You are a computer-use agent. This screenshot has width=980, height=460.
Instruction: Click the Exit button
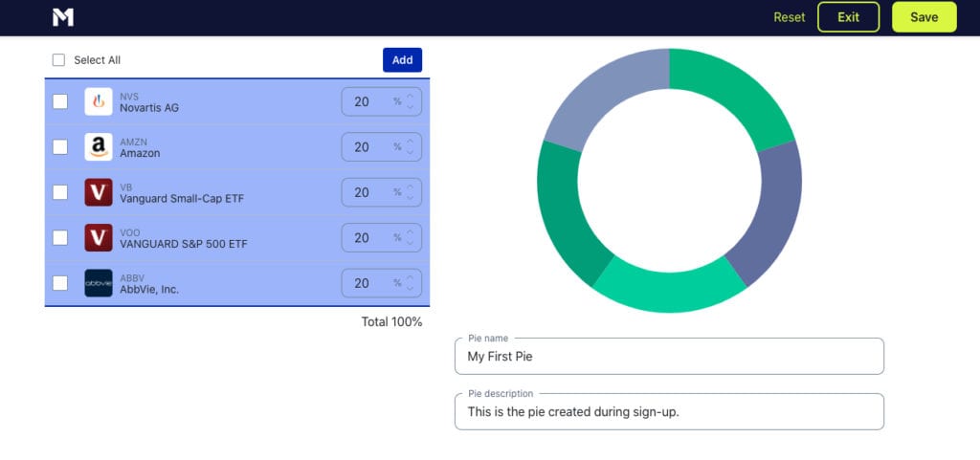(x=848, y=17)
